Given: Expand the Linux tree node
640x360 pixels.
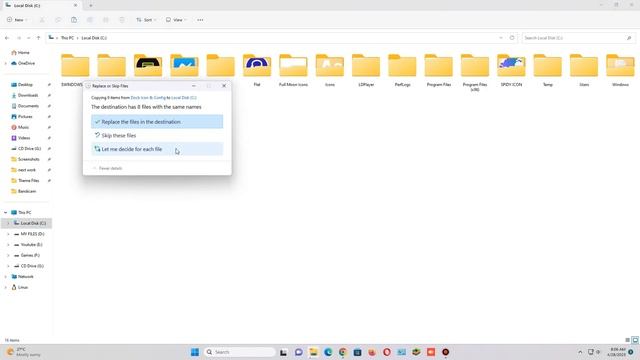Looking at the screenshot, I should tap(6, 287).
